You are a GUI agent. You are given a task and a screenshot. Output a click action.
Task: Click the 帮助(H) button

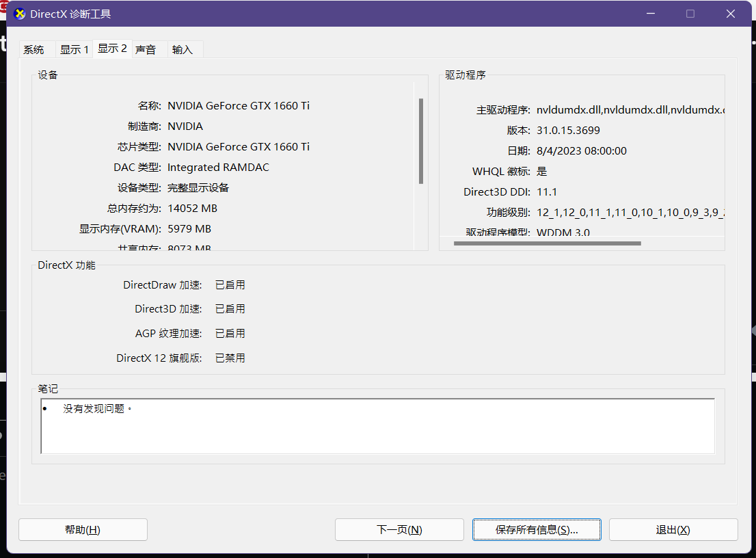click(x=83, y=529)
